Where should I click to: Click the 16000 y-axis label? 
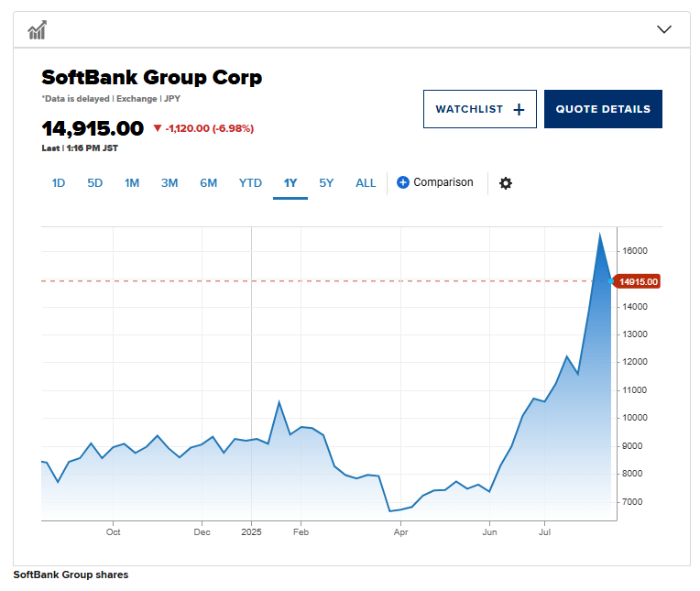pos(635,251)
